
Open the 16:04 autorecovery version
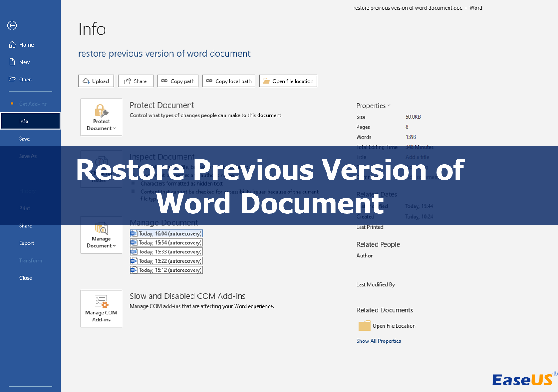(x=167, y=233)
